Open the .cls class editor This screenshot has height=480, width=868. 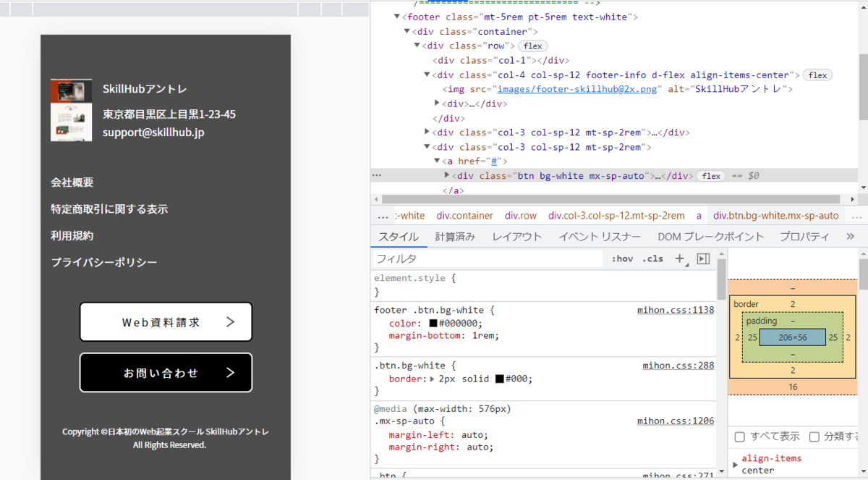(x=652, y=258)
